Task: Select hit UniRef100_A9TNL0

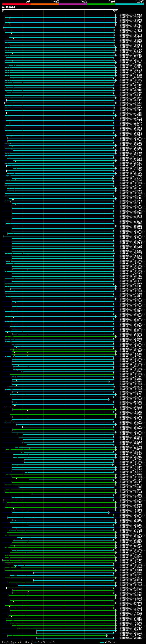Action: (x=131, y=25)
